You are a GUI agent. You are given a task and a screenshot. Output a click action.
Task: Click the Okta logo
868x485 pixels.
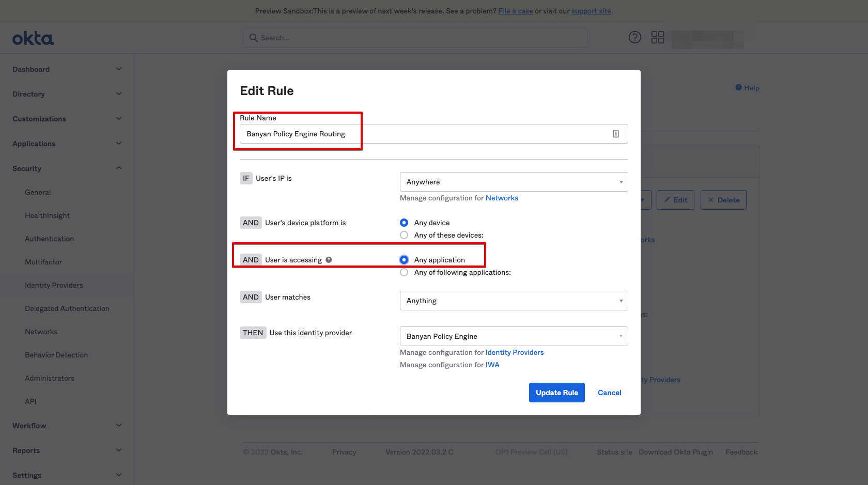(x=33, y=38)
